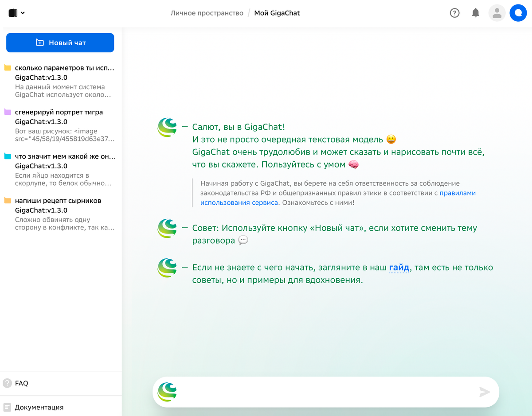Open chat 'напиши рецепт сырников'

pos(58,201)
